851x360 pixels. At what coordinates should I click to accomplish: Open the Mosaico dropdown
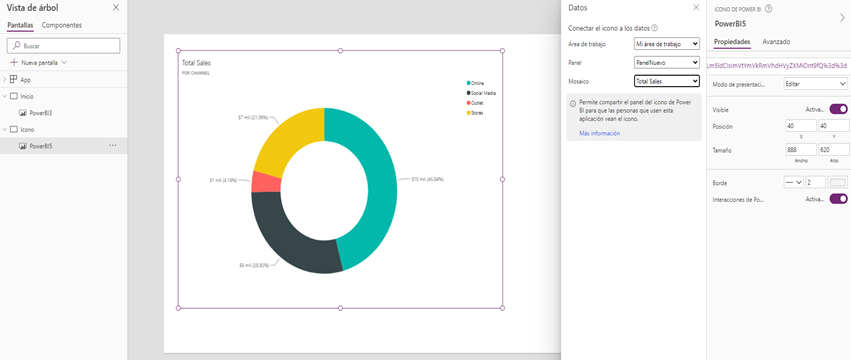coord(667,81)
